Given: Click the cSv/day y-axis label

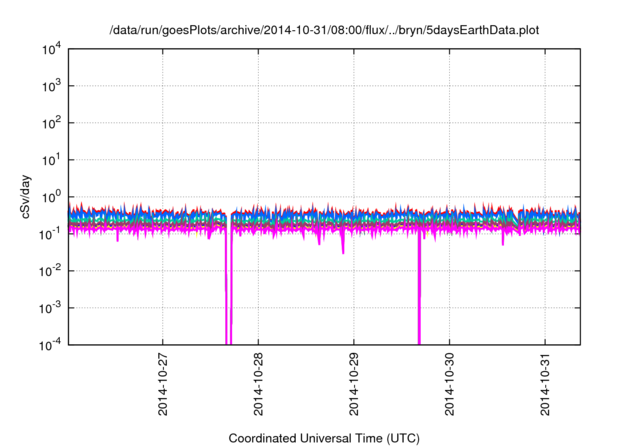Looking at the screenshot, I should [x=26, y=197].
